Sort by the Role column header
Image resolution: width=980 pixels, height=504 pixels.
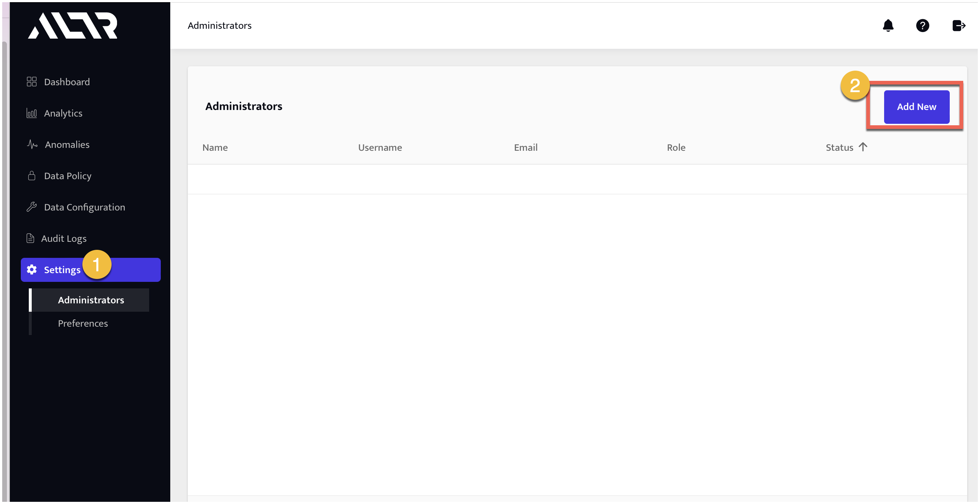point(676,147)
